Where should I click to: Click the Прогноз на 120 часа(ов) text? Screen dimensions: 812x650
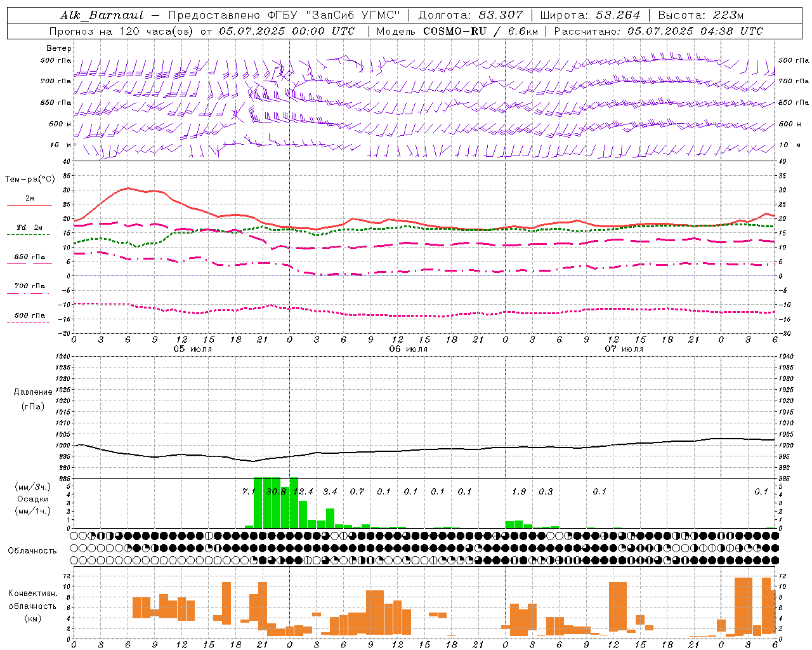(122, 31)
